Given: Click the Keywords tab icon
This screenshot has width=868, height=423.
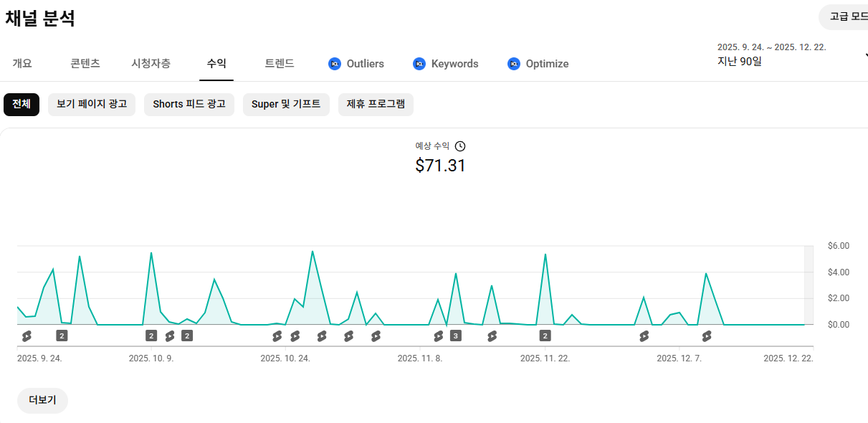Looking at the screenshot, I should coord(419,64).
